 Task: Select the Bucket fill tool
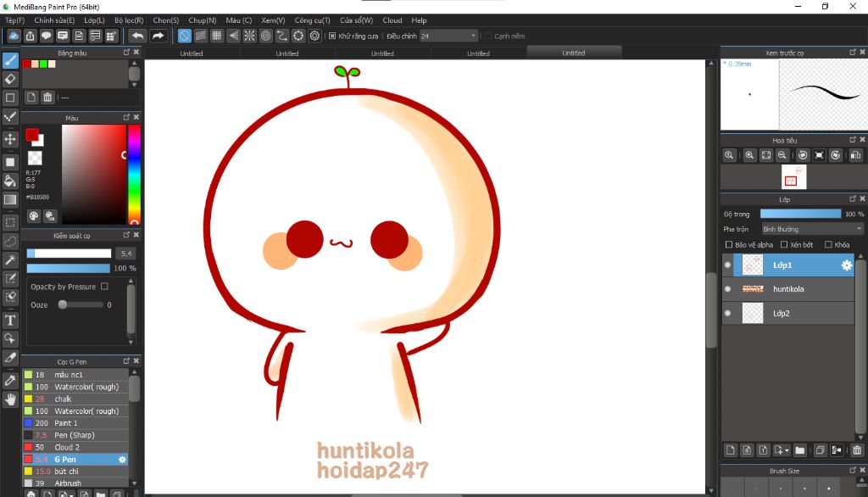pos(10,181)
